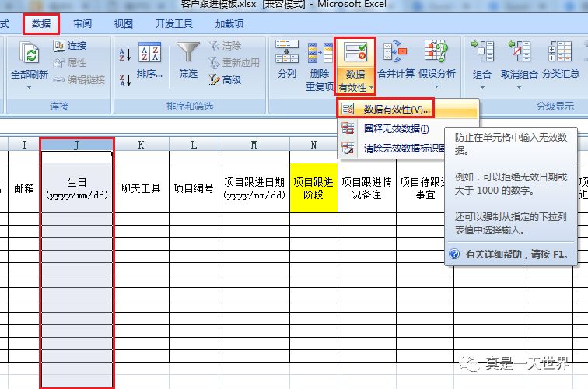
Task: Click the Connections (连接) button
Action: point(70,46)
